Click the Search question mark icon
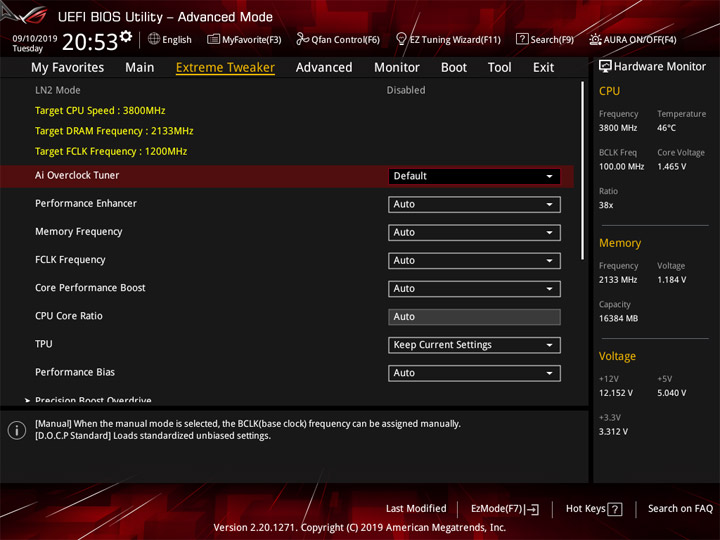 [522, 39]
